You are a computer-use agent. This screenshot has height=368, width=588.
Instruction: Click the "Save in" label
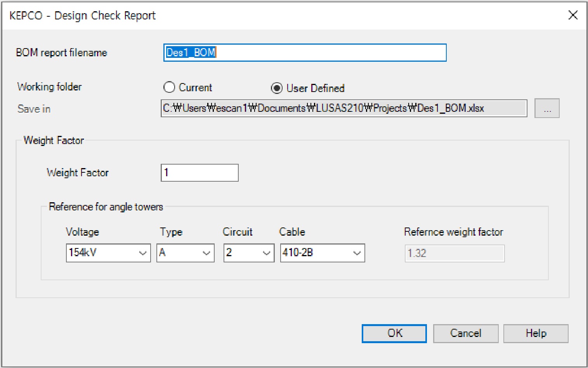[x=34, y=109]
